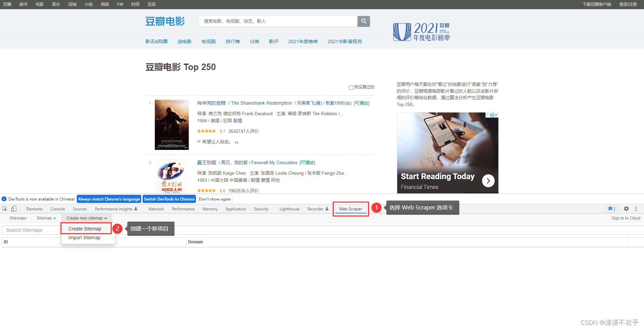The width and height of the screenshot is (644, 329).
Task: Switch to the Web Scraper tab
Action: (351, 209)
